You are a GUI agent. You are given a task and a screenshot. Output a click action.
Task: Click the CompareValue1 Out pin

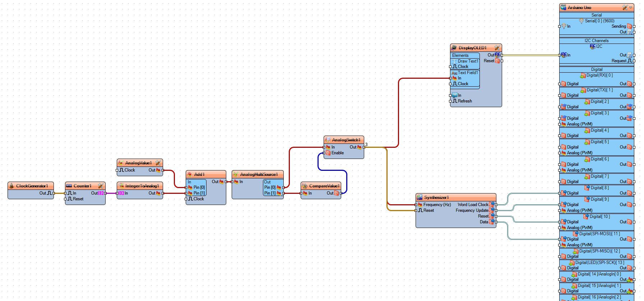(x=341, y=193)
